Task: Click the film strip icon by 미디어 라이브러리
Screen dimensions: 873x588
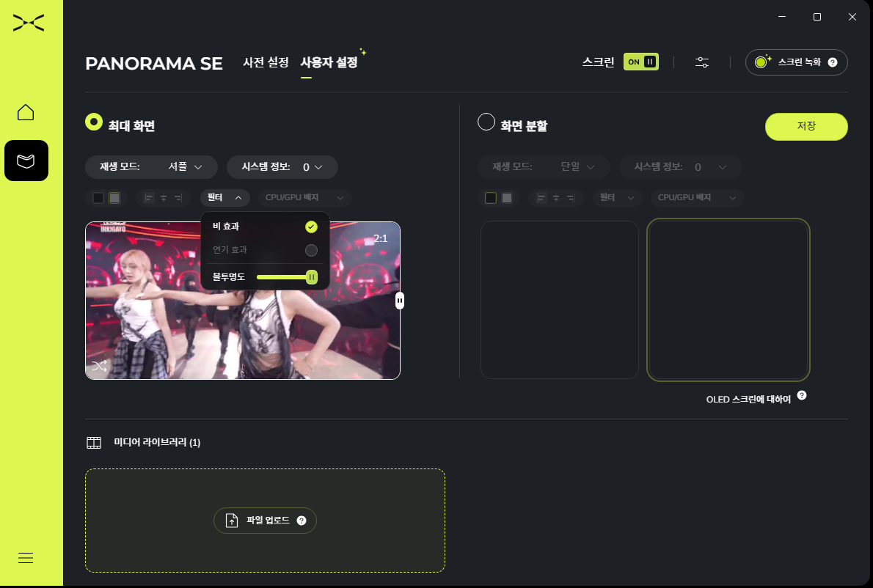Action: click(x=94, y=443)
